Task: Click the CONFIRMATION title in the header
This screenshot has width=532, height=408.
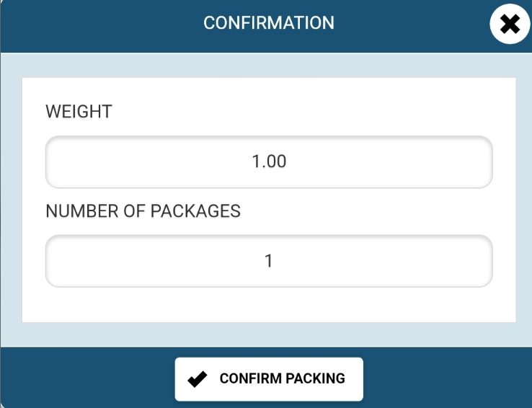Action: pos(269,23)
